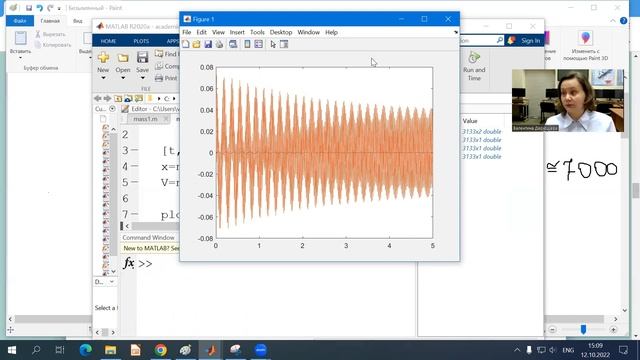Go forward in MATLAB folder navigation
The height and width of the screenshot is (360, 640).
click(x=107, y=98)
